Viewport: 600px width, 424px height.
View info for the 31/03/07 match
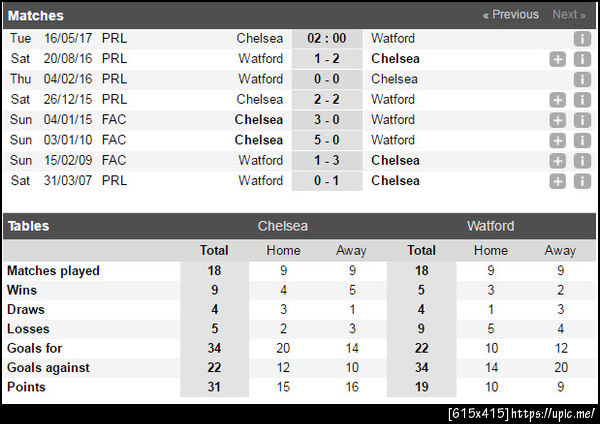[581, 181]
